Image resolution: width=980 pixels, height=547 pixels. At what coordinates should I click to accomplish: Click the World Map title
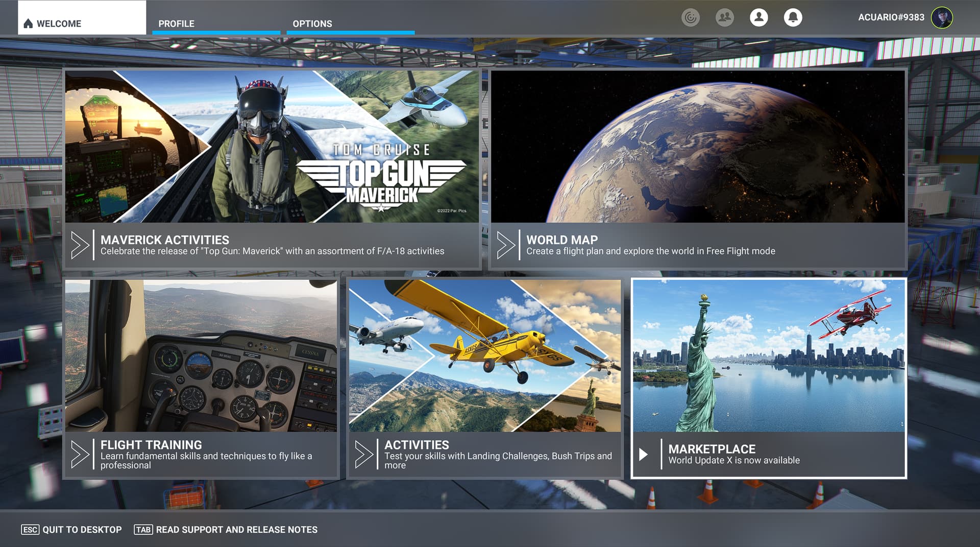click(562, 240)
